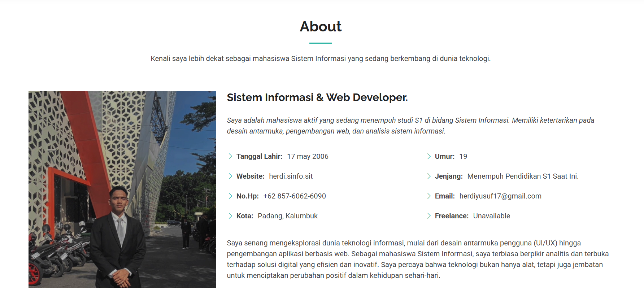Click the Email label
The width and height of the screenshot is (644, 288).
[x=445, y=196]
